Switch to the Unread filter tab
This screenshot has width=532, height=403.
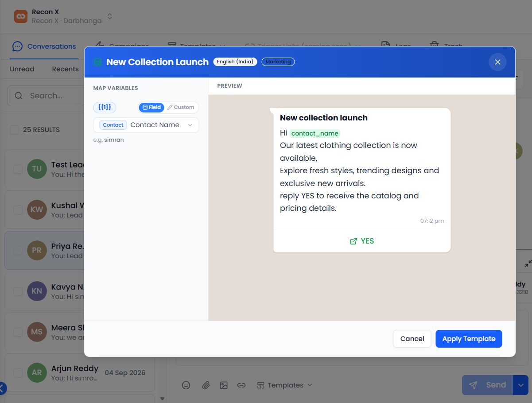click(22, 69)
